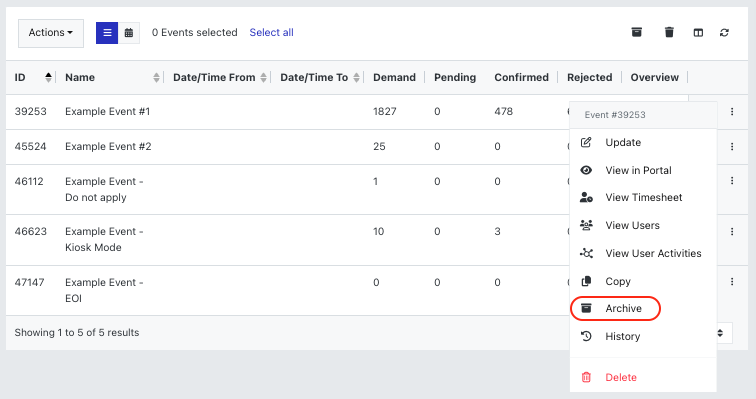Open the Actions dropdown
This screenshot has height=399, width=756.
pyautogui.click(x=51, y=33)
